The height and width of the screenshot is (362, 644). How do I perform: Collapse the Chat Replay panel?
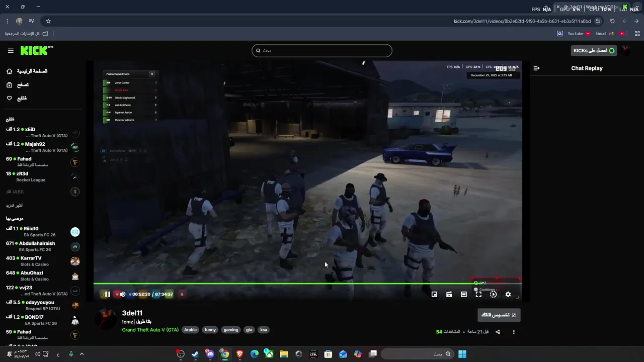click(x=536, y=68)
